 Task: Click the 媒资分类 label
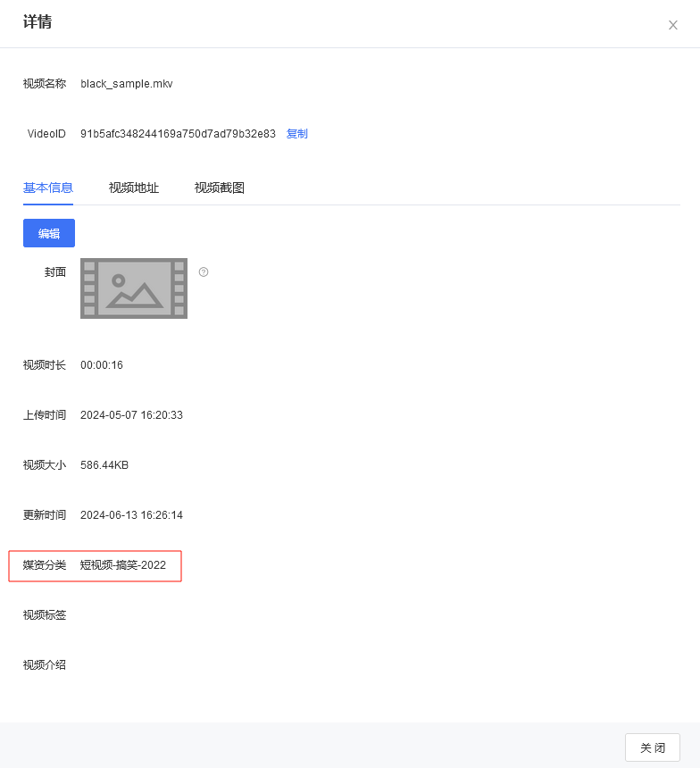[x=45, y=564]
